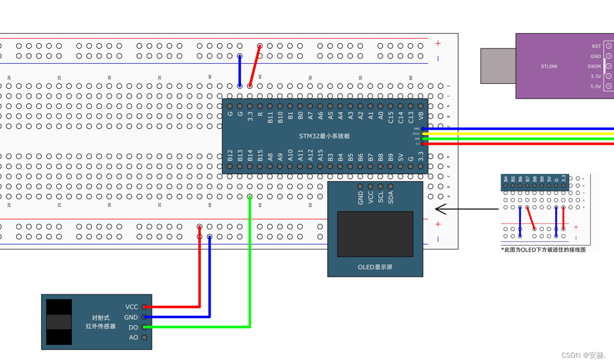Select the GND pin on the OLED display

click(x=359, y=186)
